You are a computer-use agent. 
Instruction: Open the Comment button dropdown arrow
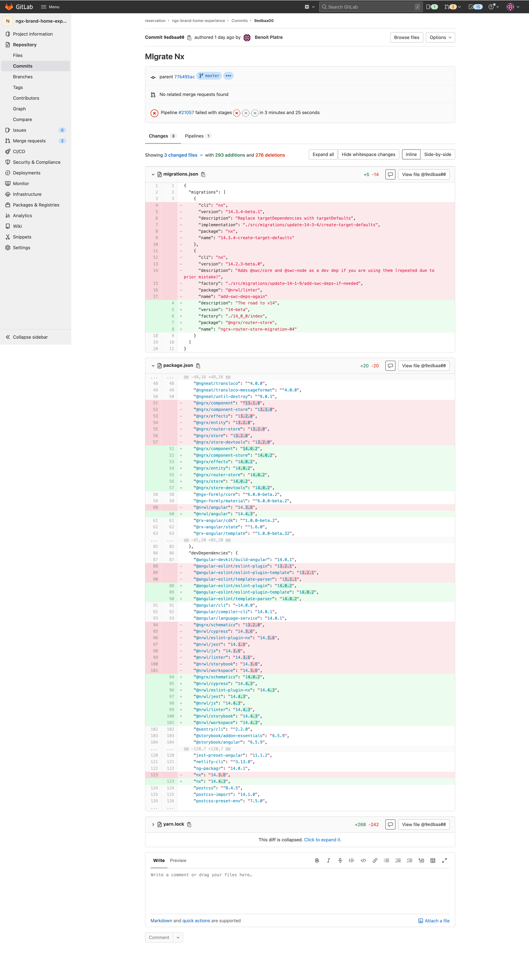click(x=178, y=937)
